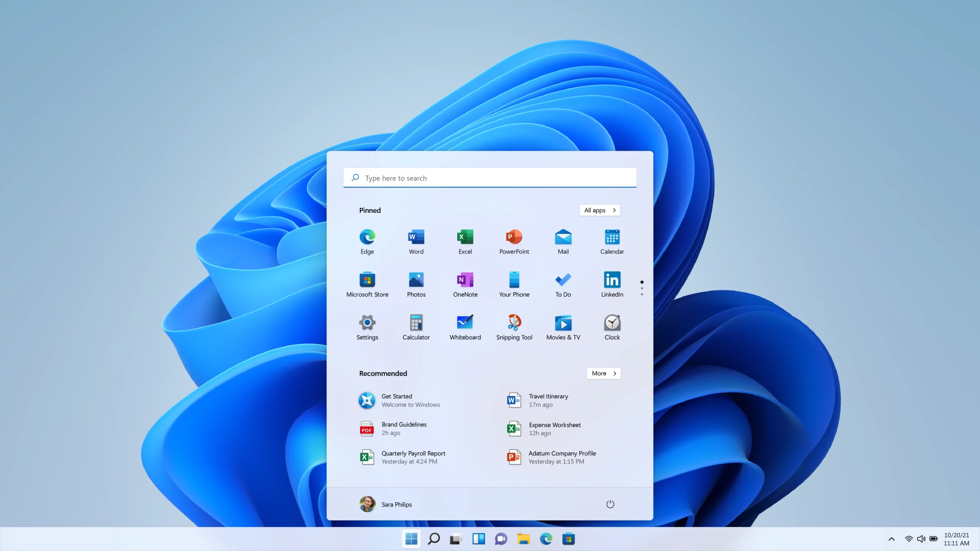Viewport: 980px width, 551px height.
Task: Expand Recommended More section
Action: (603, 373)
